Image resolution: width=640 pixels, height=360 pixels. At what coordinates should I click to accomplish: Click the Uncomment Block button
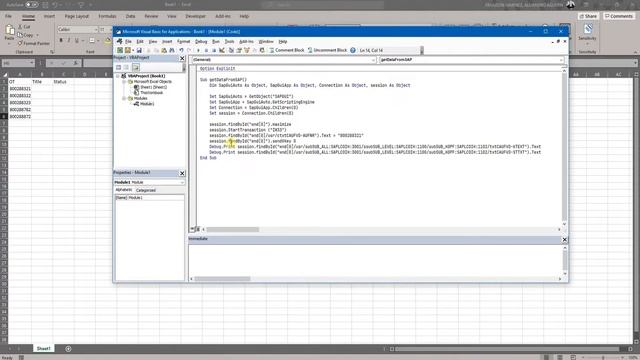[327, 50]
